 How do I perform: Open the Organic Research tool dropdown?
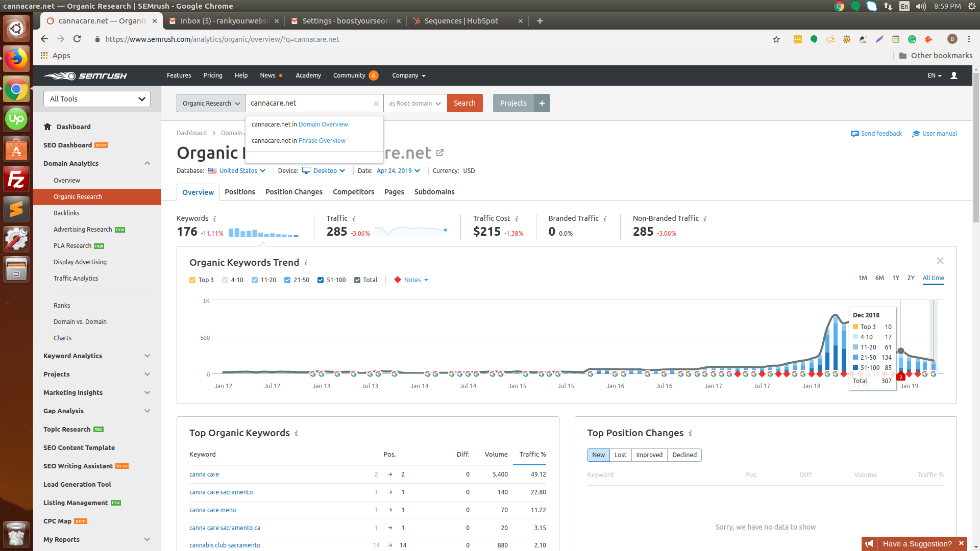pyautogui.click(x=211, y=103)
